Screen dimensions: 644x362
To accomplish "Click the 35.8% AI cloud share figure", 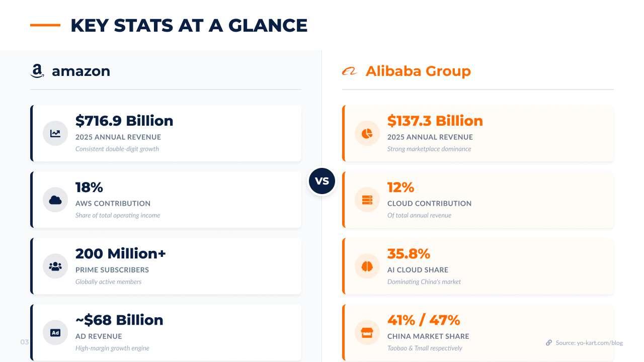I will (x=409, y=253).
